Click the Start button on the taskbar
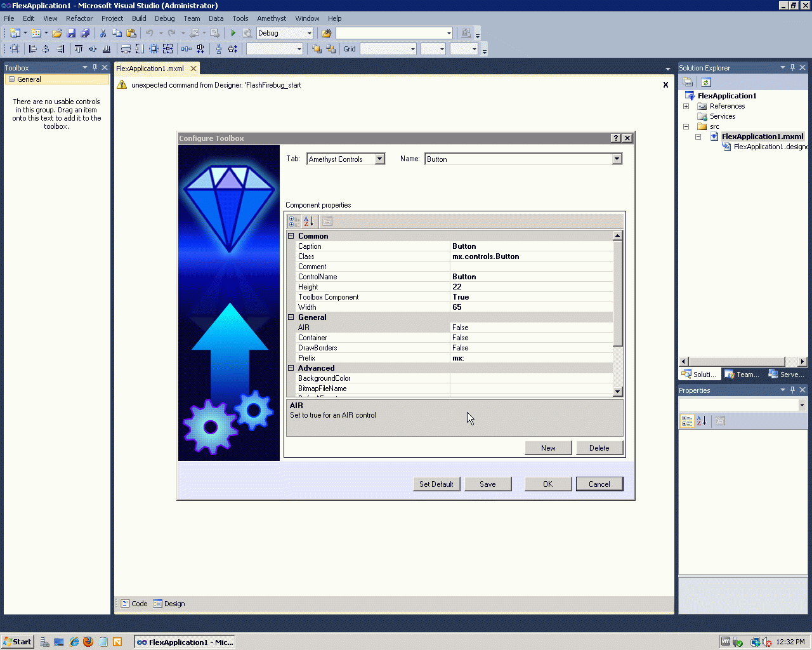Screen dimensions: 812x650 [17, 642]
